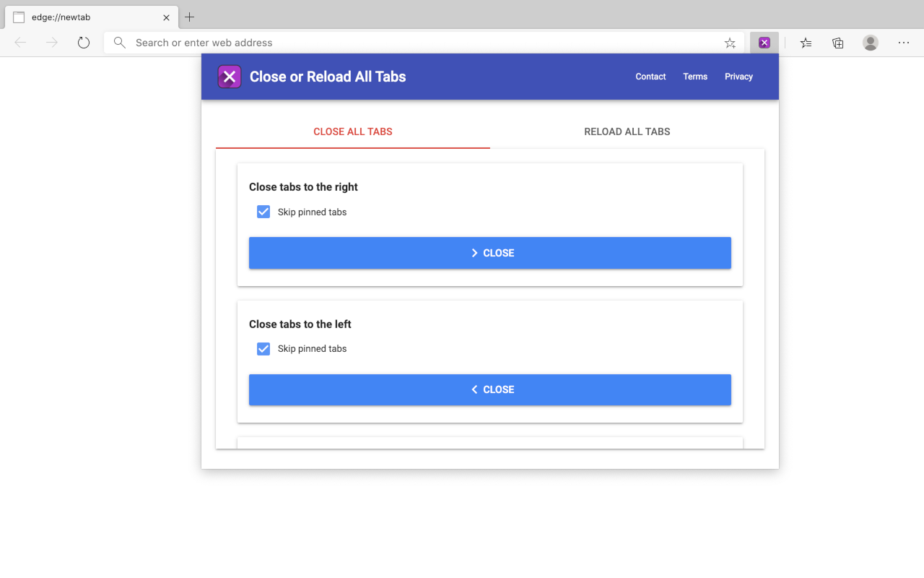Open the Collections icon
The width and height of the screenshot is (924, 578).
pos(838,43)
